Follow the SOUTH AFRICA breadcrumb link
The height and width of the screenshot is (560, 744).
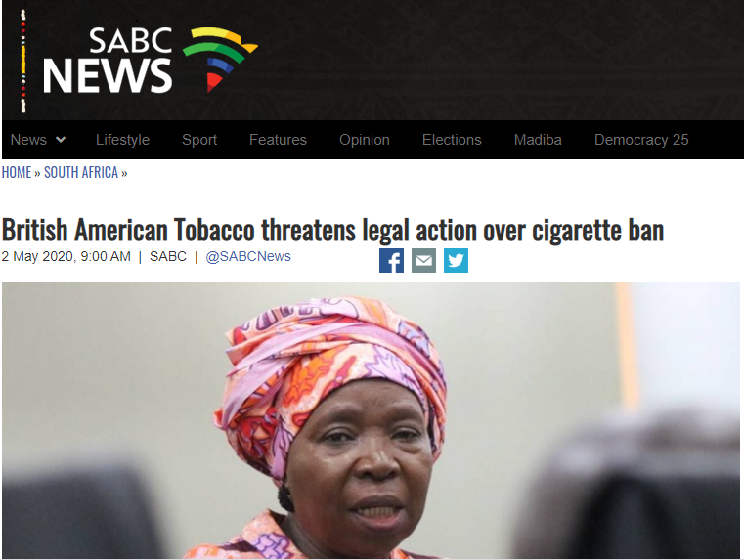pyautogui.click(x=81, y=172)
